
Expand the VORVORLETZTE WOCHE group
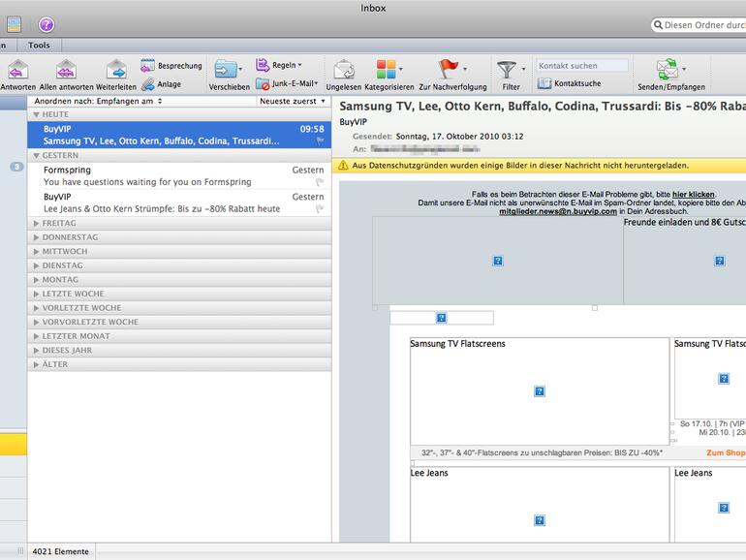click(x=36, y=322)
